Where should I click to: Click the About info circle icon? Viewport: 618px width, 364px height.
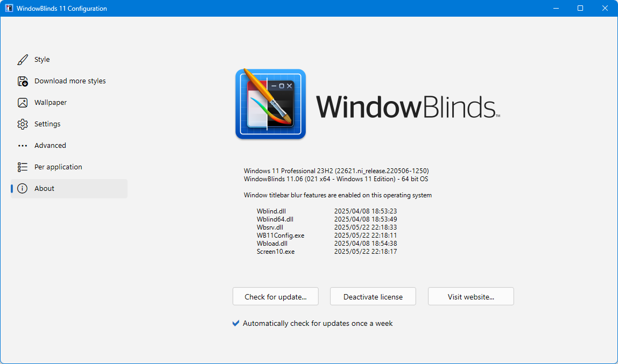(x=23, y=189)
